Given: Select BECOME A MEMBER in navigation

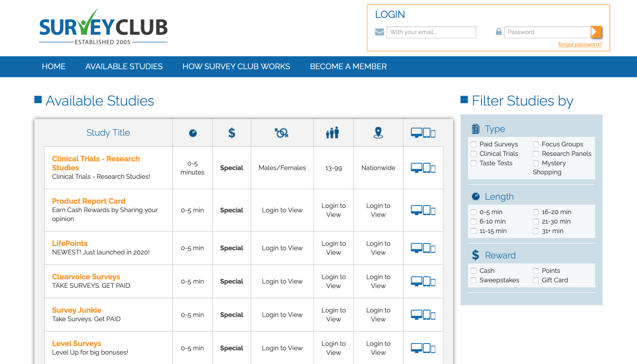Looking at the screenshot, I should 348,67.
